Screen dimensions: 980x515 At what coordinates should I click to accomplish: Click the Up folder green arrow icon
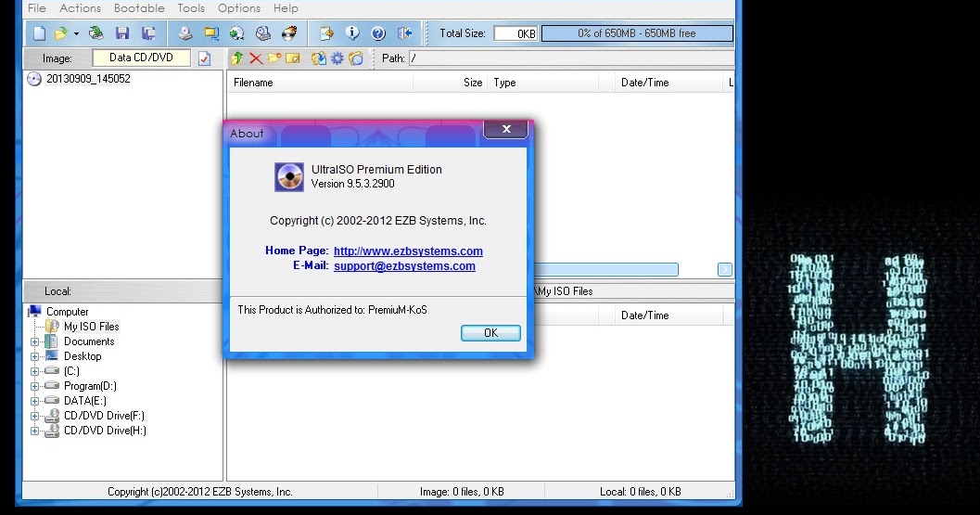pos(236,58)
